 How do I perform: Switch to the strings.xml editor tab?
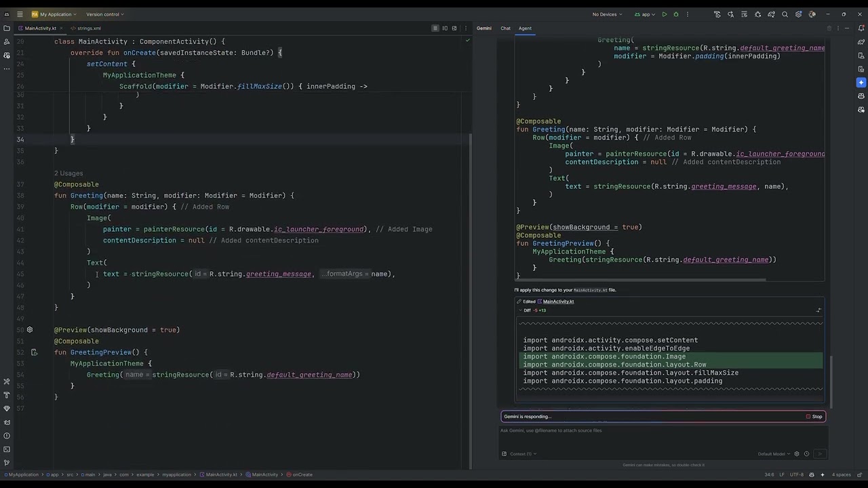86,28
